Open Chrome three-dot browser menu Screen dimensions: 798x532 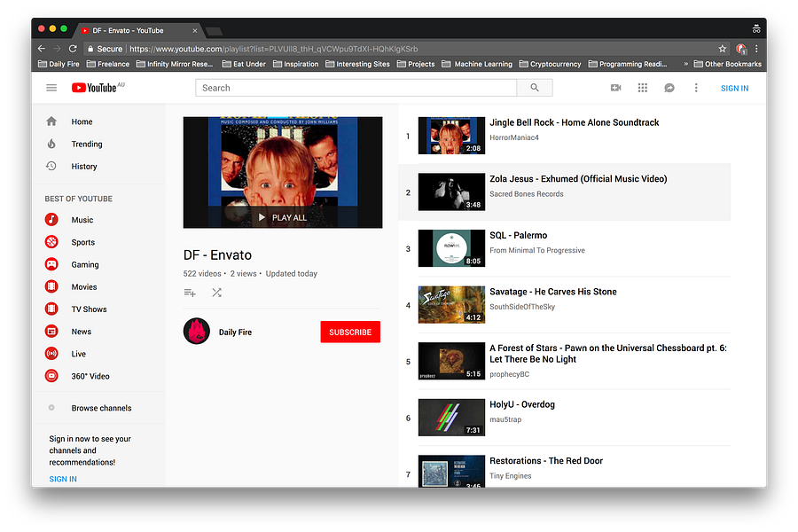point(757,49)
